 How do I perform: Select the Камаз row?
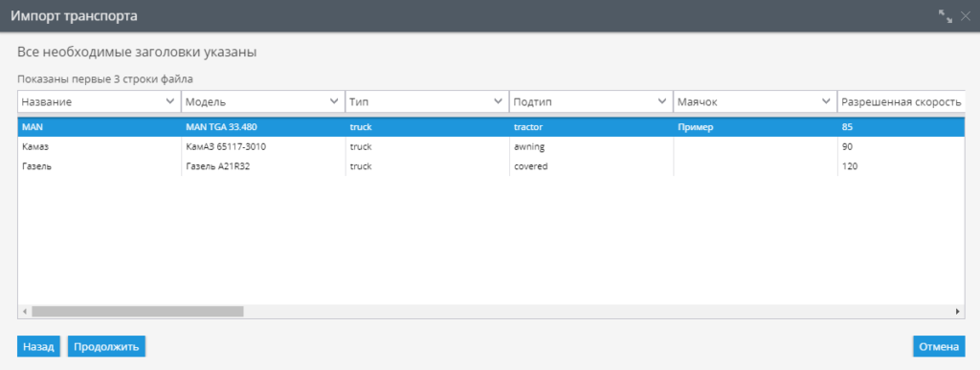point(491,146)
